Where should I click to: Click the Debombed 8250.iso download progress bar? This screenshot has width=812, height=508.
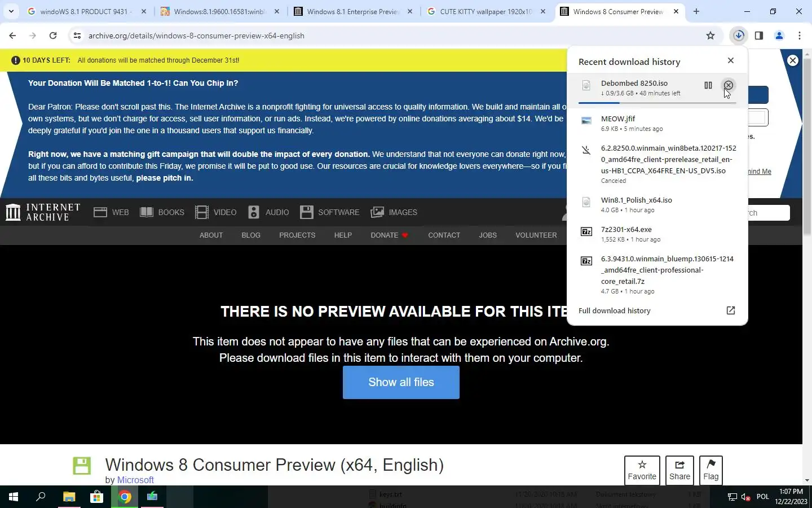coord(657,103)
